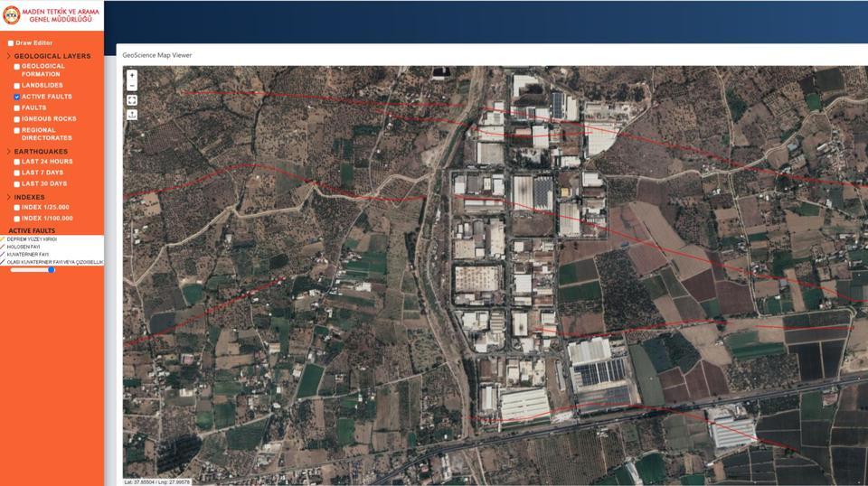Enable the Index 1/25.000 checkbox
868x486 pixels.
click(17, 207)
